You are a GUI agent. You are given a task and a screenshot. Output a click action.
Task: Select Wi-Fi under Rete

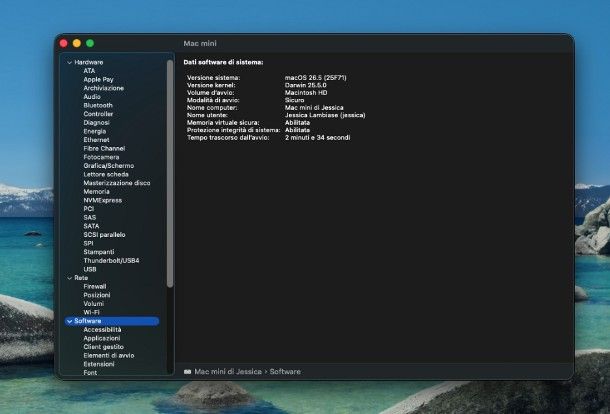(91, 312)
